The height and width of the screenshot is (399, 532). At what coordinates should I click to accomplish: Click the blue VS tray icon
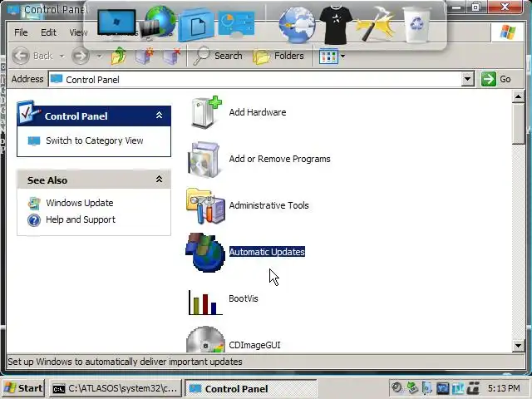(x=442, y=388)
